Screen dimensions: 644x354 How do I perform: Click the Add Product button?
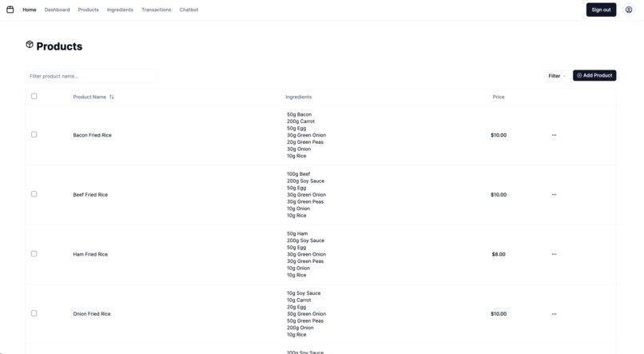(x=594, y=76)
